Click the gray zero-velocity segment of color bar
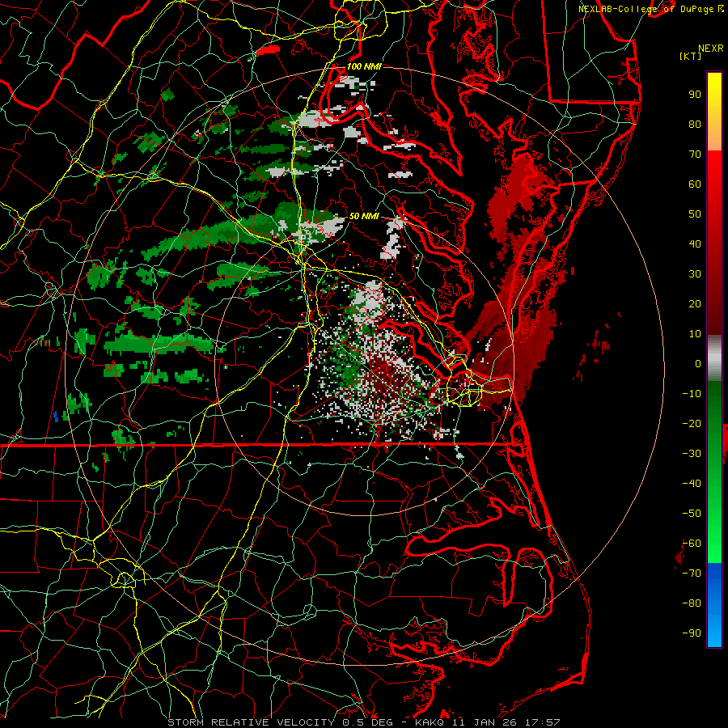This screenshot has height=728, width=728. point(714,360)
